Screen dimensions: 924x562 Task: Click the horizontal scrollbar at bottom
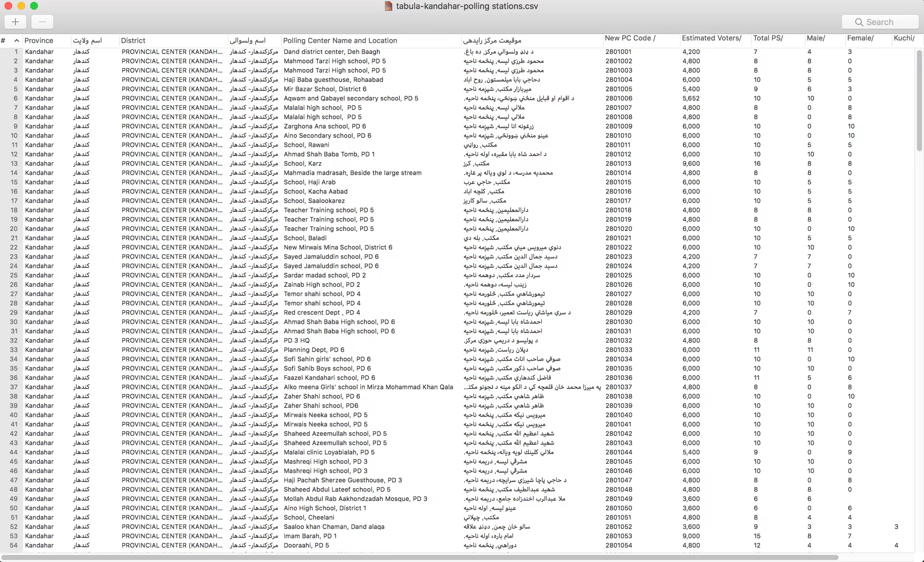pos(420,558)
